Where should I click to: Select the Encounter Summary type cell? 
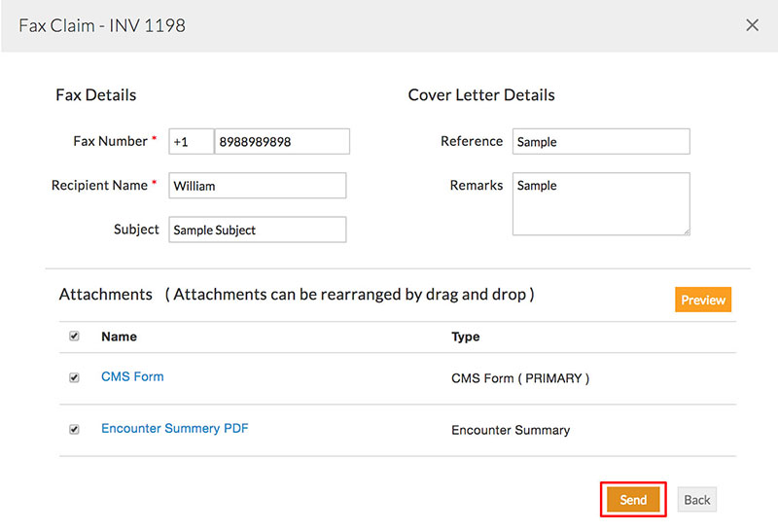tap(511, 430)
